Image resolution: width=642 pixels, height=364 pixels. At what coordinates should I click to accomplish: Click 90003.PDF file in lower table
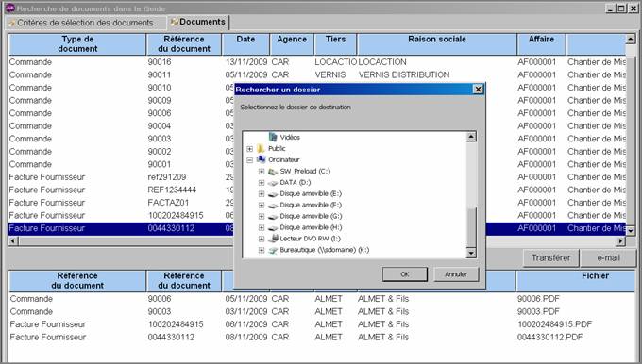[538, 311]
